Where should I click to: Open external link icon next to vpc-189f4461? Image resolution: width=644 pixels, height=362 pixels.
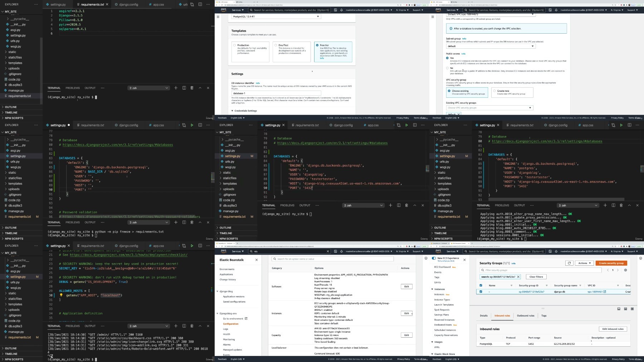click(x=605, y=291)
